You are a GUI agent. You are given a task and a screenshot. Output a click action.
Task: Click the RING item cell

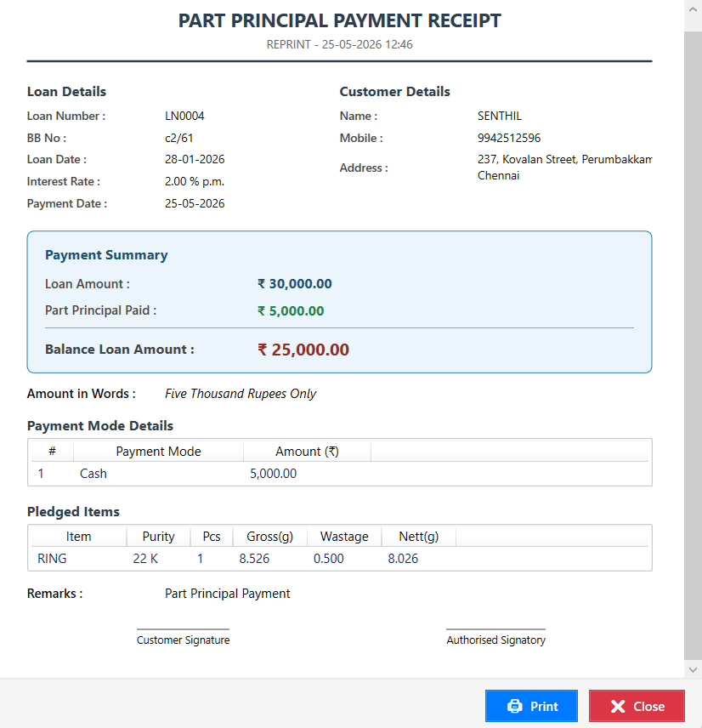click(x=52, y=559)
